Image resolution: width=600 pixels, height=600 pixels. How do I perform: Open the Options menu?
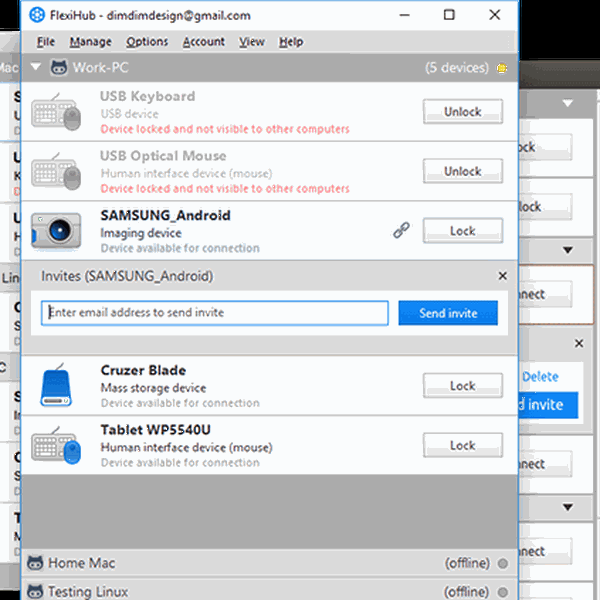click(x=147, y=42)
